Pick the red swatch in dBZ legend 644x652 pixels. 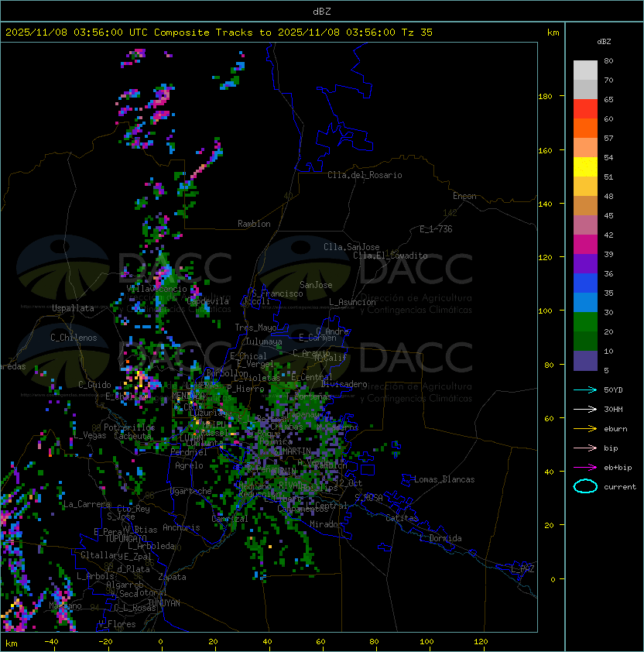coord(585,109)
